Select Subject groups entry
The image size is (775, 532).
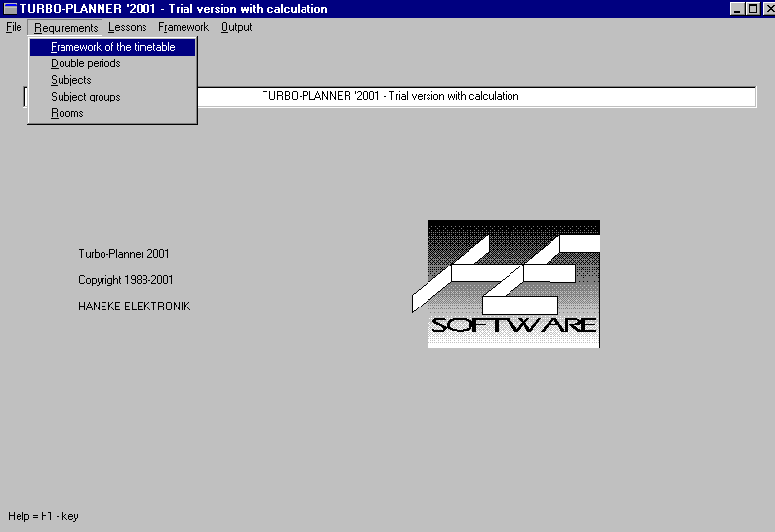coord(112,97)
